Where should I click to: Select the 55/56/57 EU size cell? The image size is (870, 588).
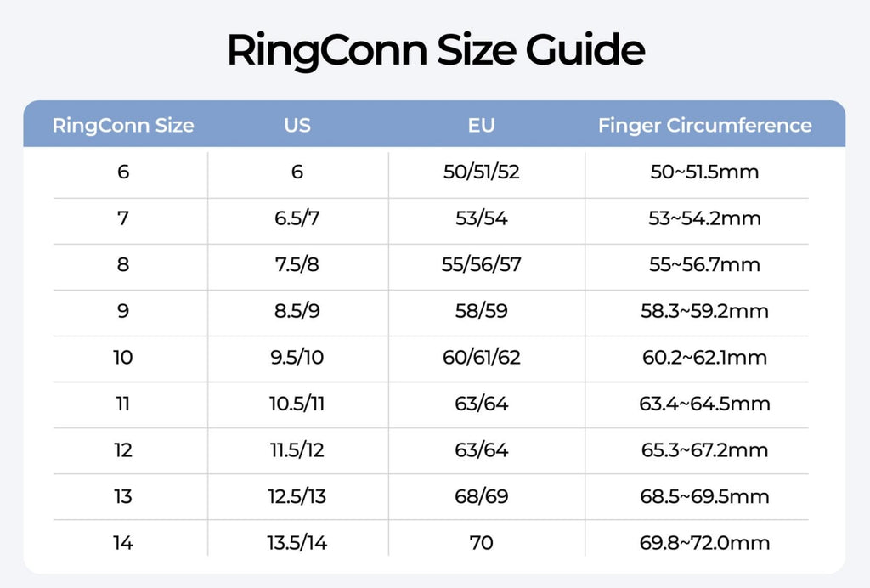tap(481, 264)
